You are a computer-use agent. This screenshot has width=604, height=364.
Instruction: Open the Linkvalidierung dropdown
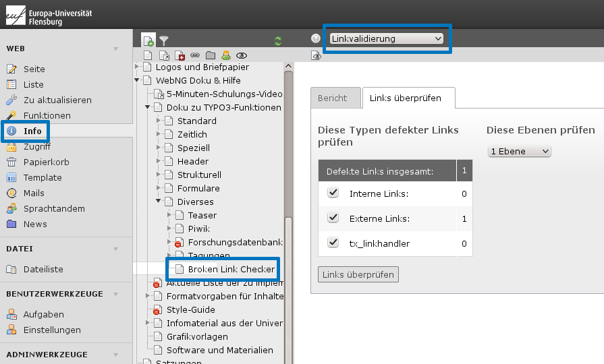click(387, 39)
